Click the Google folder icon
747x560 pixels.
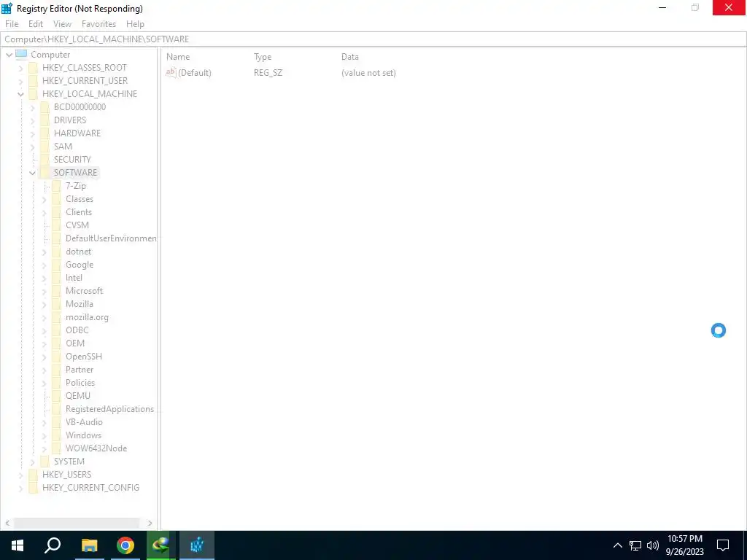pyautogui.click(x=57, y=264)
